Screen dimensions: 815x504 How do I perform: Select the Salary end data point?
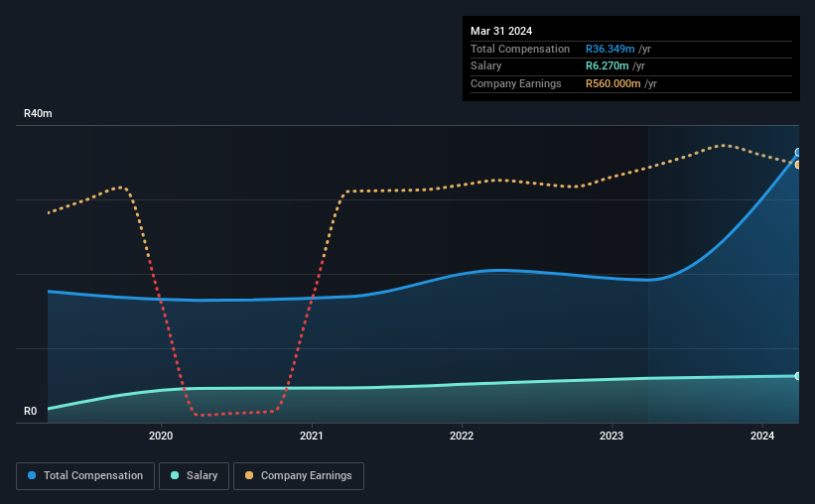pyautogui.click(x=797, y=376)
